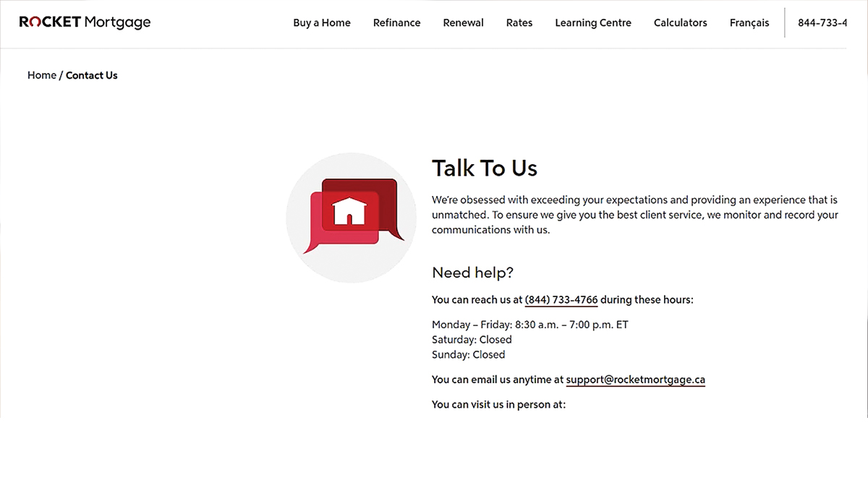Click the 'You can visit us in person at' text
Viewport: 868px width, 488px height.
(x=498, y=405)
